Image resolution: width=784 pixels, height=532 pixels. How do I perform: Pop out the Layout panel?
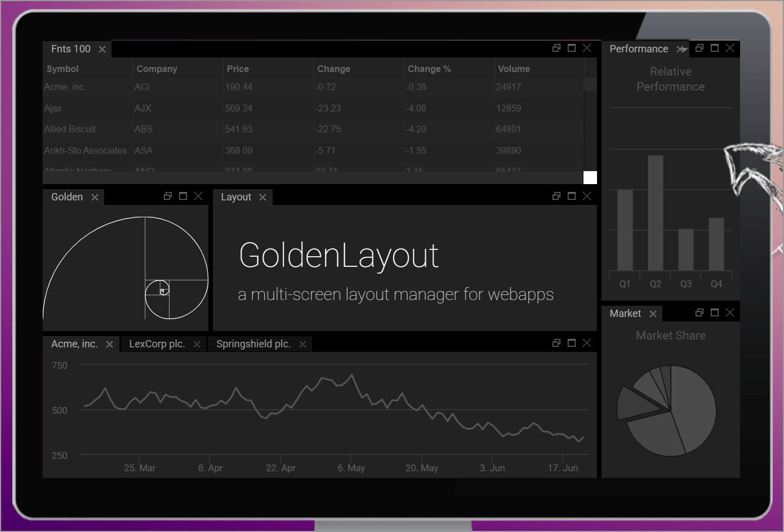556,196
